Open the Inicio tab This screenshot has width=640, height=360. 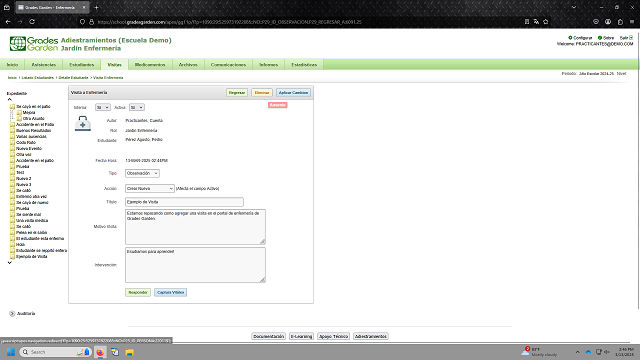[x=12, y=64]
